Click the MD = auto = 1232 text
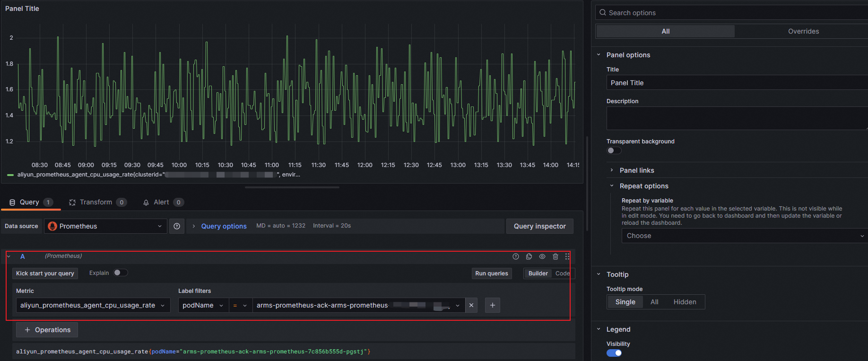Viewport: 868px width, 361px height. [281, 226]
